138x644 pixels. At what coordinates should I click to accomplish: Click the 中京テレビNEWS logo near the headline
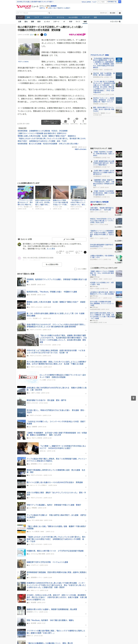[x=77, y=35]
